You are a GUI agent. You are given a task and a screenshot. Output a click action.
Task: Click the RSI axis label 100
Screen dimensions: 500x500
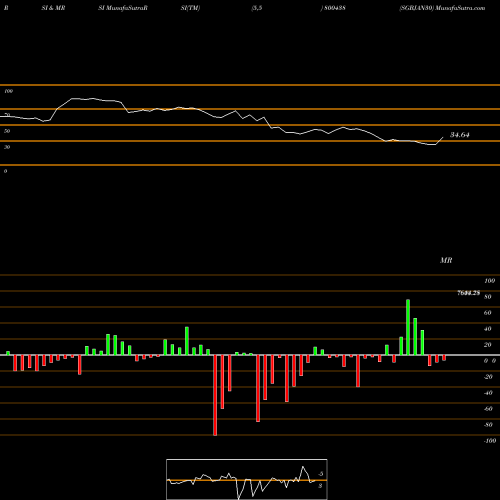(8, 91)
